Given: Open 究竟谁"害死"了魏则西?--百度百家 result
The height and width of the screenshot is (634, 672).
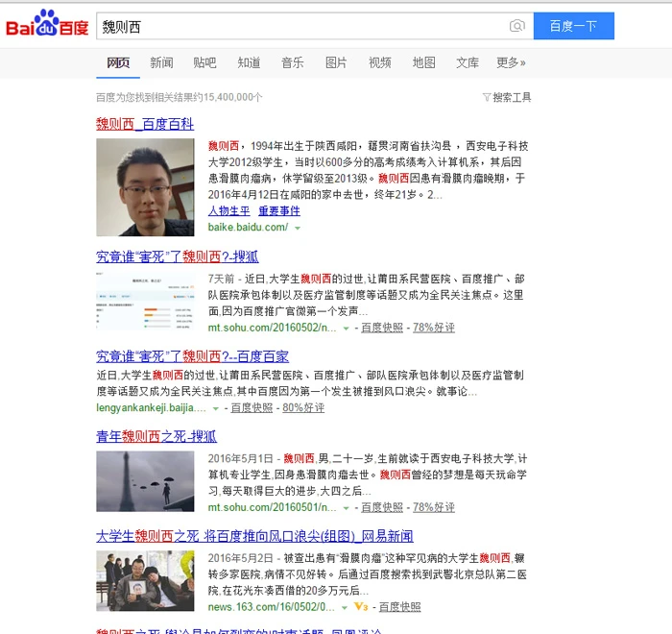Looking at the screenshot, I should (192, 357).
